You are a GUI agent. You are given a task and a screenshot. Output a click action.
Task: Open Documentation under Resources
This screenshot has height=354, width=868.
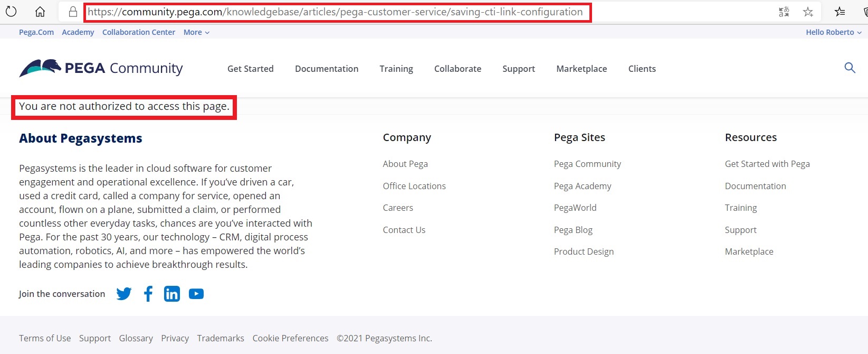click(x=756, y=186)
